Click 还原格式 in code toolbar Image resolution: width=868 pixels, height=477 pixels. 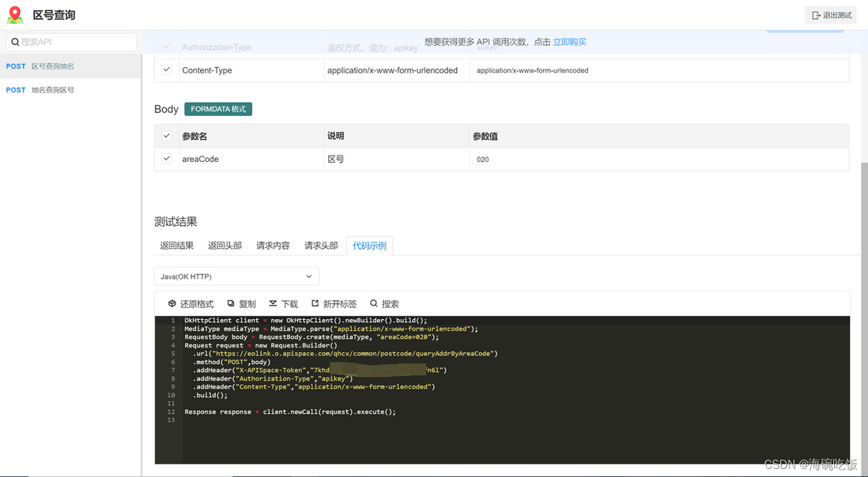coord(191,303)
